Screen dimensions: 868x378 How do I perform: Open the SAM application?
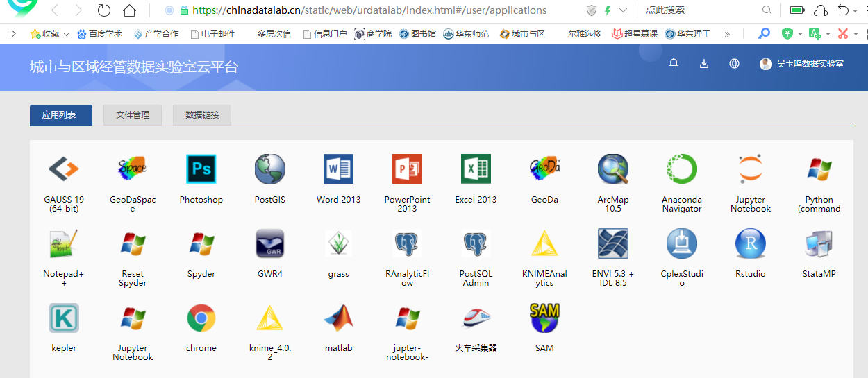544,318
